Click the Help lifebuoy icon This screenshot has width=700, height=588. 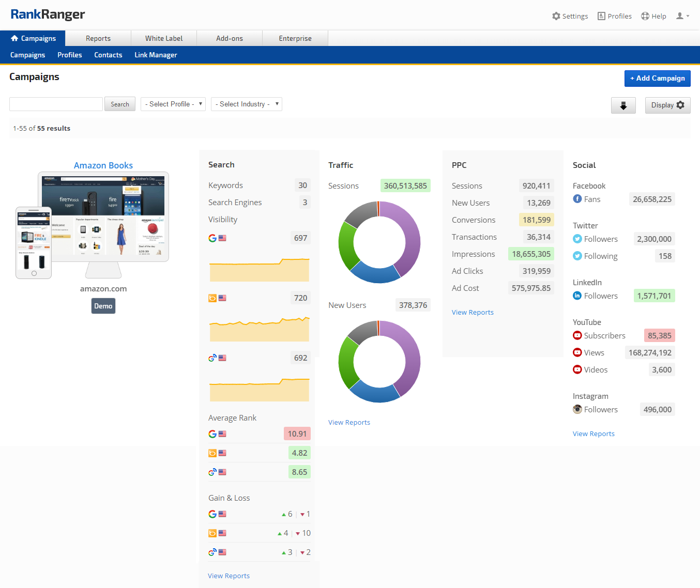click(645, 16)
